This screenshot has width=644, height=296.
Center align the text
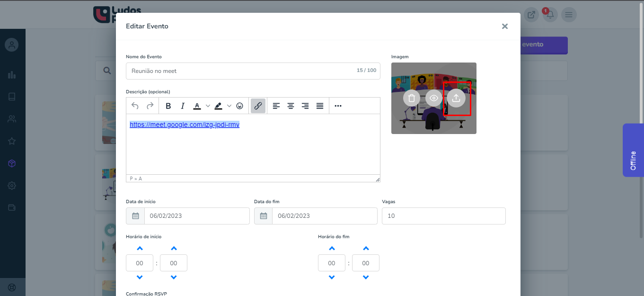[x=291, y=106]
